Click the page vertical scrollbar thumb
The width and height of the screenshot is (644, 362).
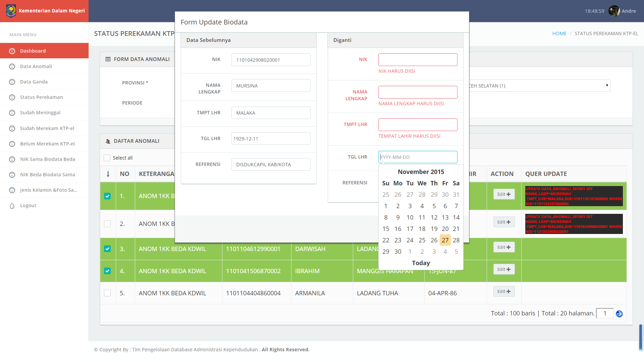[x=640, y=337]
